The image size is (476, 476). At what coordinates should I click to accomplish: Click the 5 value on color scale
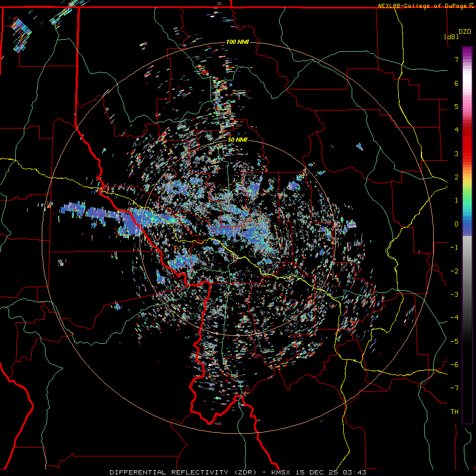pyautogui.click(x=456, y=106)
